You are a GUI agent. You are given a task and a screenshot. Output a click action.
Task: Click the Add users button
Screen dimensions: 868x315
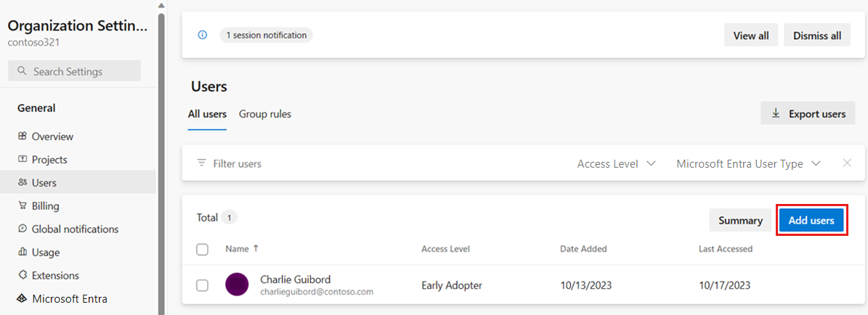[811, 221]
